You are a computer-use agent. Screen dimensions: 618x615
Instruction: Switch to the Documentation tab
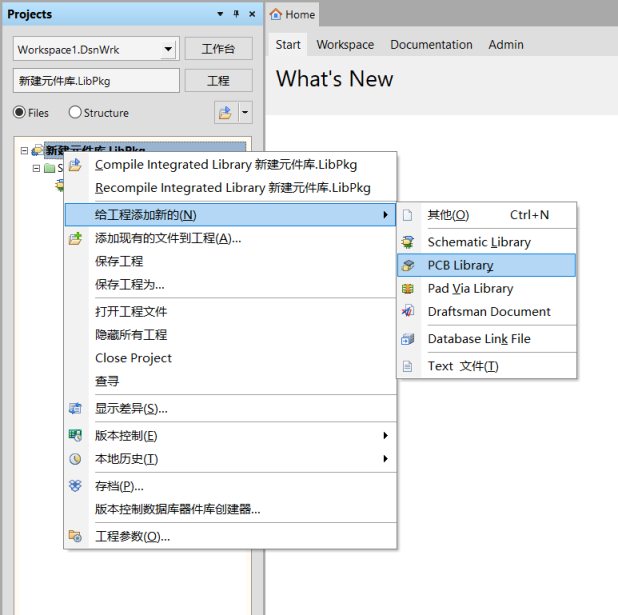click(431, 45)
